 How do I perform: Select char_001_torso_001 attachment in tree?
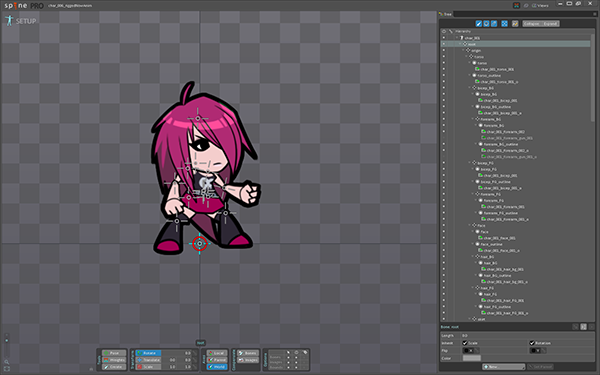click(x=497, y=69)
